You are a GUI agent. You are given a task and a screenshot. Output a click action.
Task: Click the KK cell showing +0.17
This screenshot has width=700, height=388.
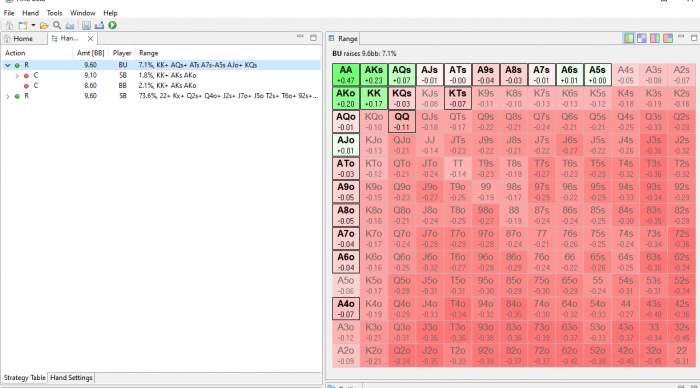(374, 98)
